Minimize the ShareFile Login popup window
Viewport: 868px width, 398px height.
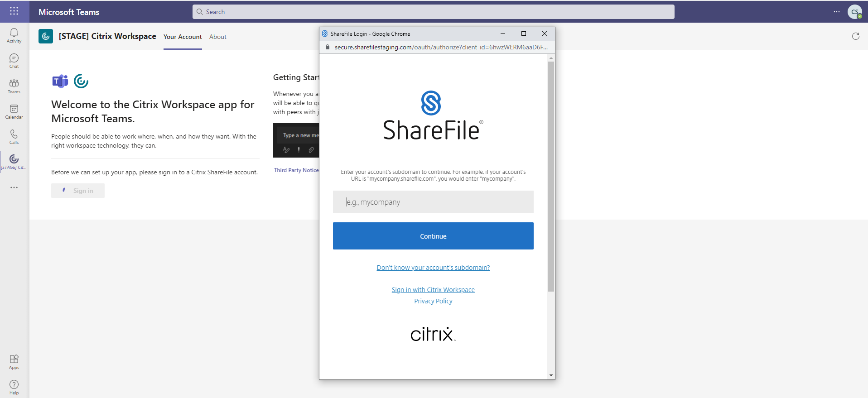(x=503, y=34)
